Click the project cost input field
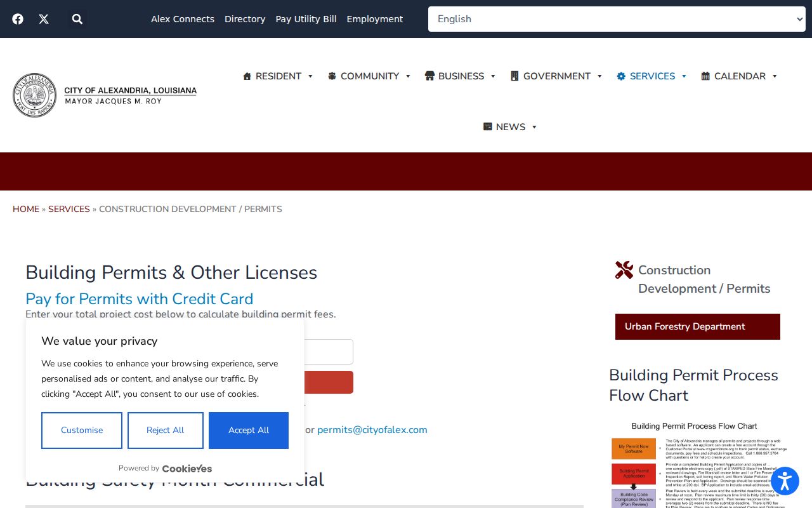Viewport: 812px width, 508px height. click(329, 352)
